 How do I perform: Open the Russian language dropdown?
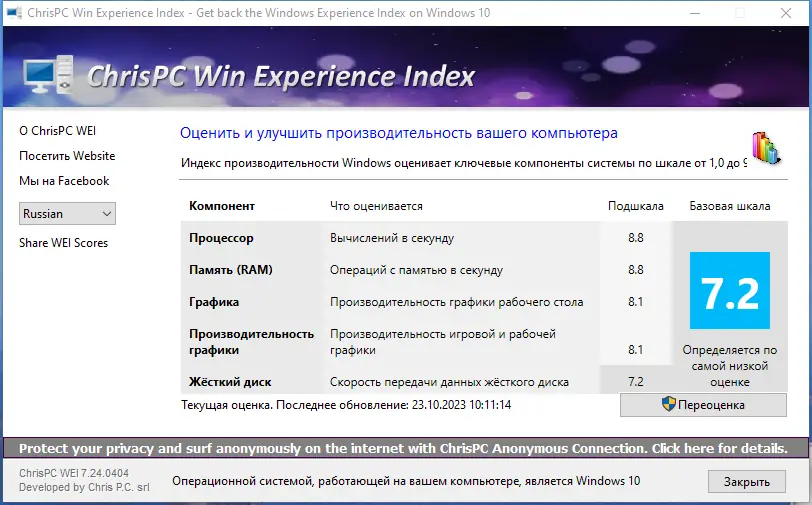click(x=67, y=213)
